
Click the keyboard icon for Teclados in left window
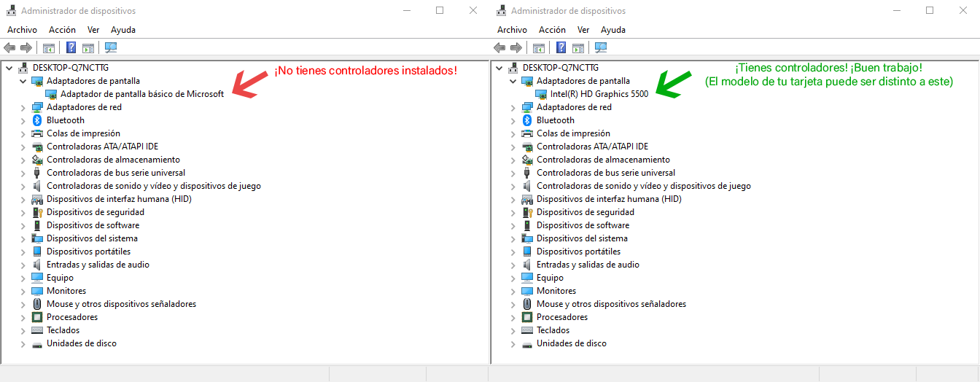(x=38, y=330)
